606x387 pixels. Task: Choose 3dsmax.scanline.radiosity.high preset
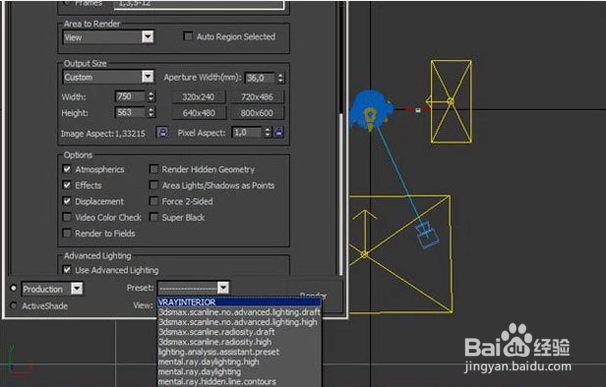pos(239,342)
